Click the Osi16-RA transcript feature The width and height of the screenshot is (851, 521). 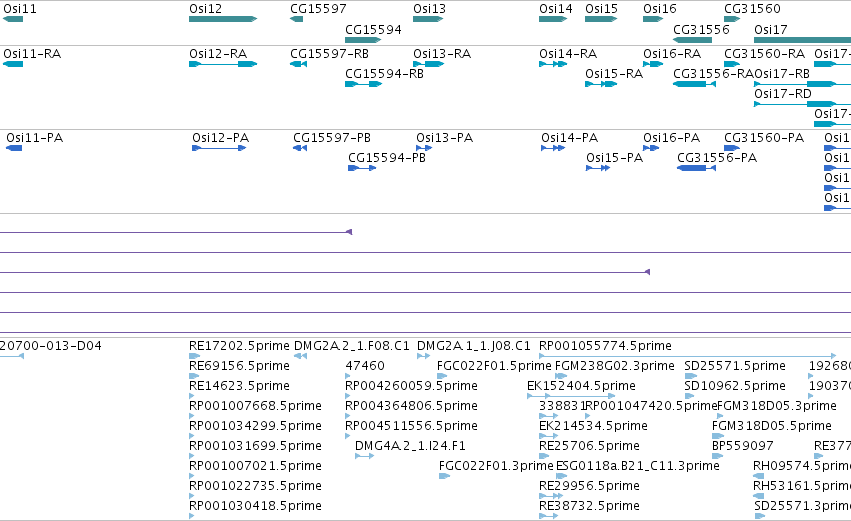(653, 64)
